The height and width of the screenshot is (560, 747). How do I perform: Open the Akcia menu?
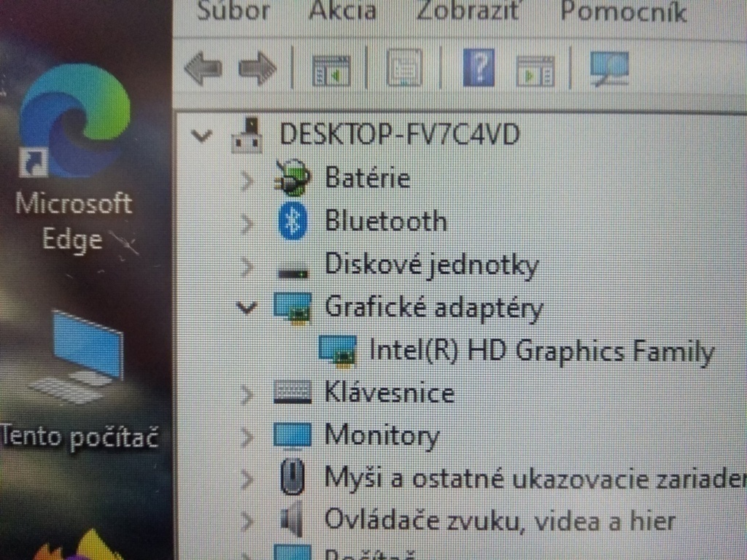click(342, 11)
